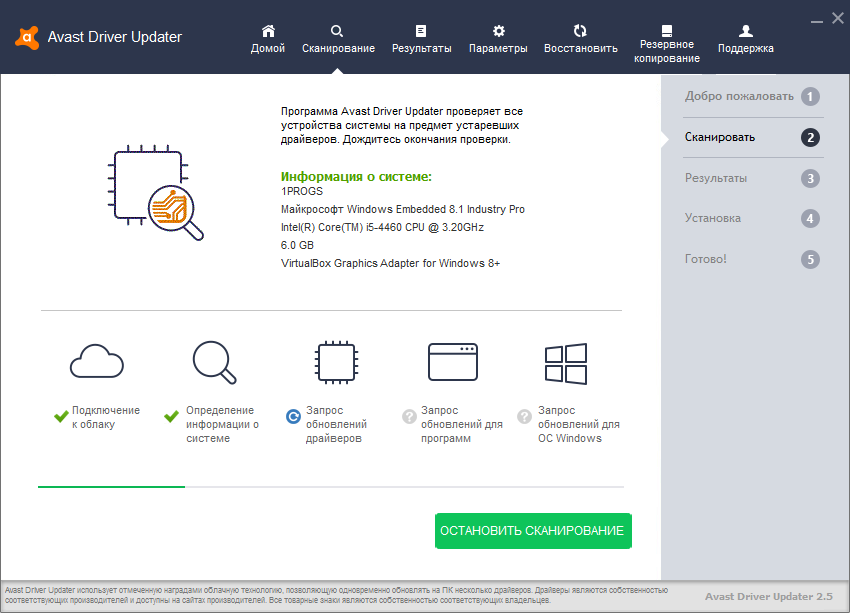Screen dimensions: 850x613
Task: Open the Резервное копирование drive icon
Action: pyautogui.click(x=667, y=30)
